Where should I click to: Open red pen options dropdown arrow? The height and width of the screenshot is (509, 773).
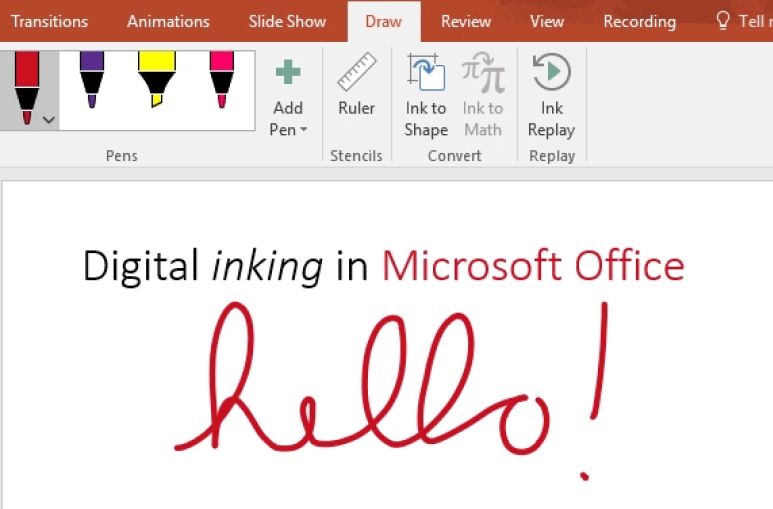point(48,120)
